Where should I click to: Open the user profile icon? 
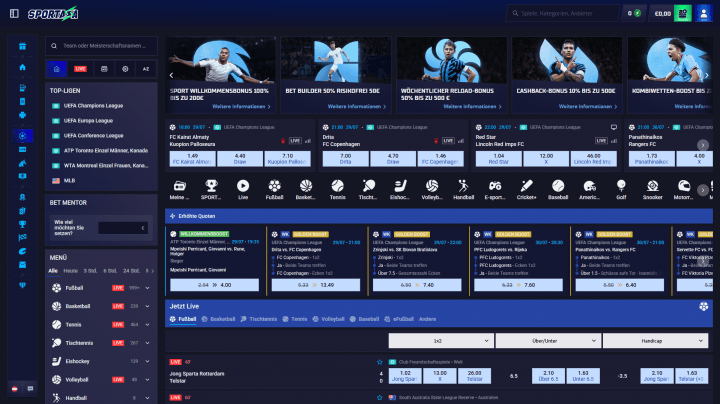pos(703,13)
